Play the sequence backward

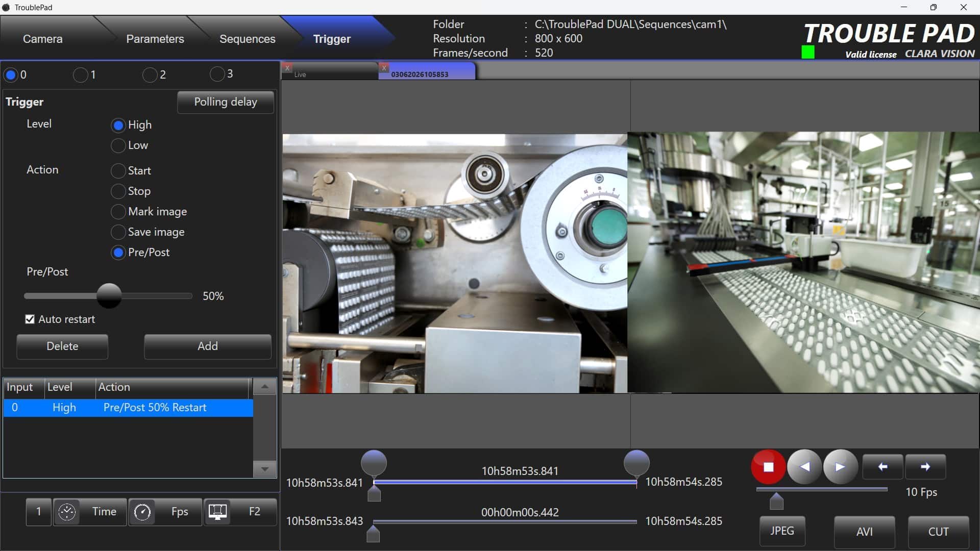coord(804,467)
